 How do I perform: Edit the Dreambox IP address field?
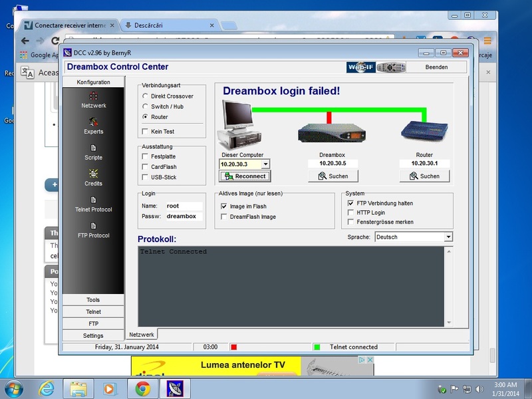333,164
